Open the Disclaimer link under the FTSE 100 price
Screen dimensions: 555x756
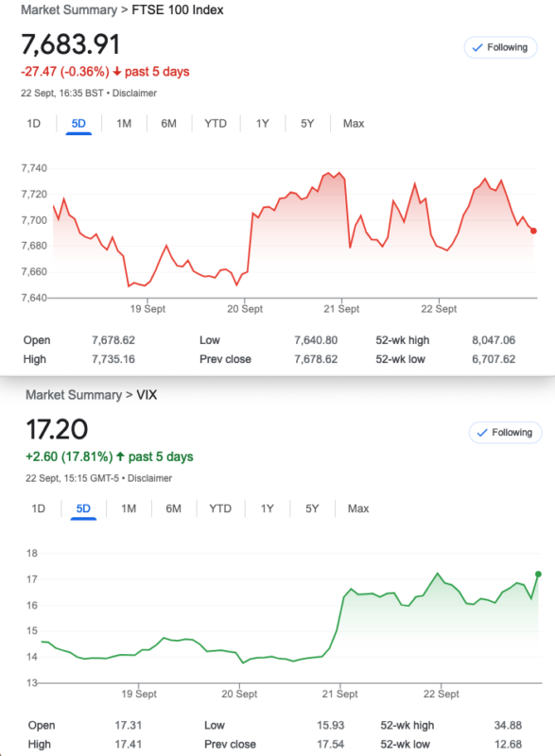click(134, 93)
